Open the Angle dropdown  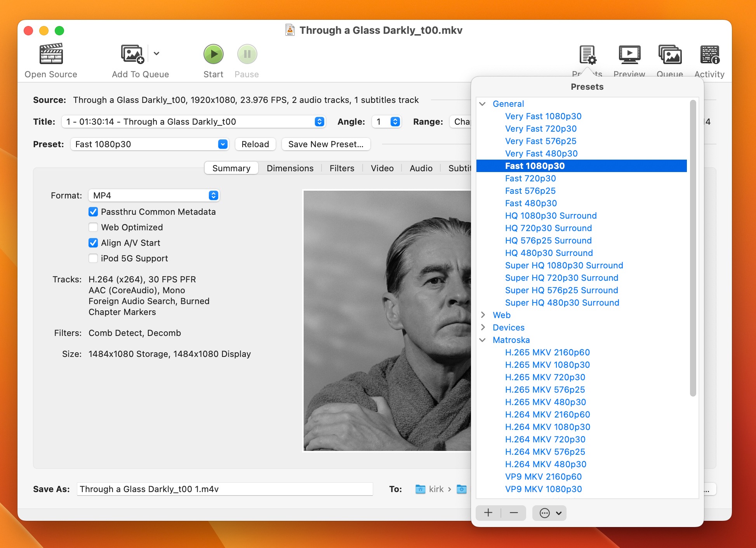[x=386, y=122]
